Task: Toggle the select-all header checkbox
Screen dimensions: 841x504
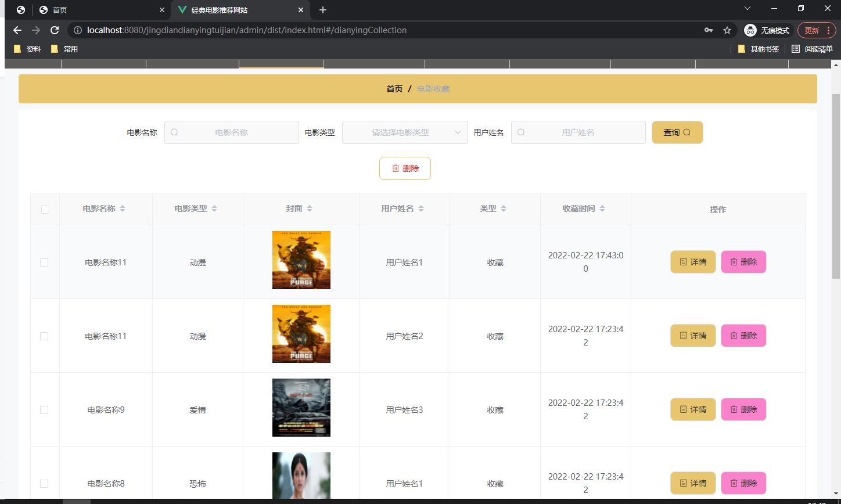Action: pos(45,210)
